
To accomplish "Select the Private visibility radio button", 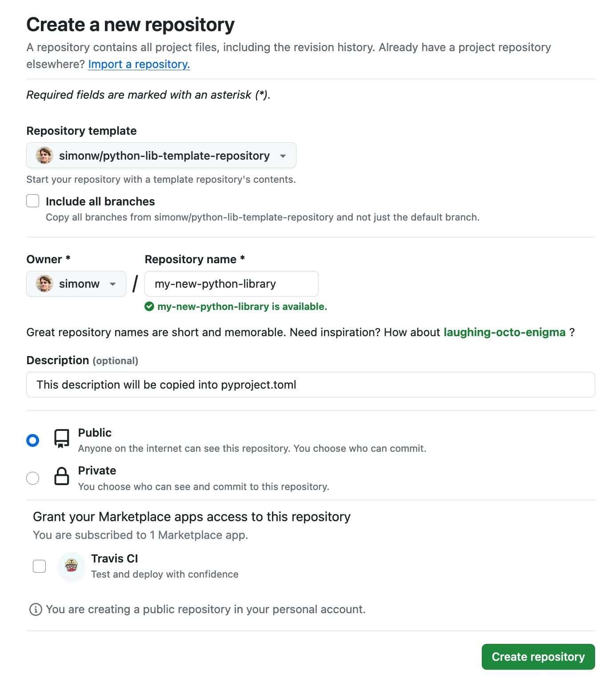I will pos(32,478).
